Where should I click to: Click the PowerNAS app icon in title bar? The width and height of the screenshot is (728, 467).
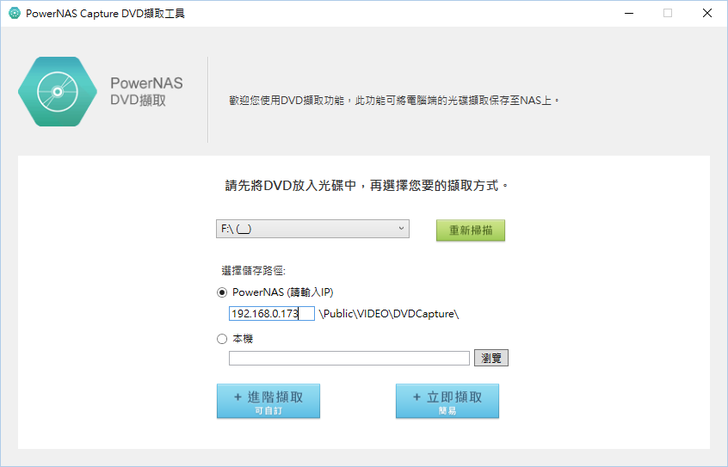tap(14, 13)
